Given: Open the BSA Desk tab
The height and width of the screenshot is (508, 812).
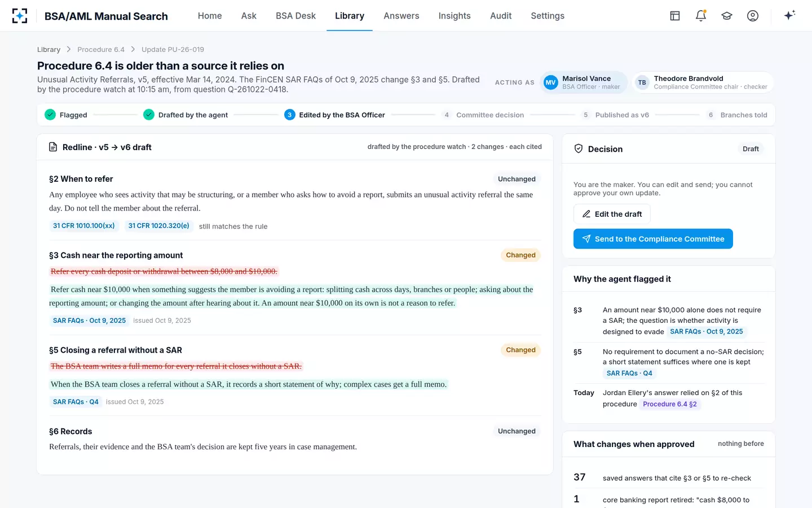Looking at the screenshot, I should [x=295, y=16].
